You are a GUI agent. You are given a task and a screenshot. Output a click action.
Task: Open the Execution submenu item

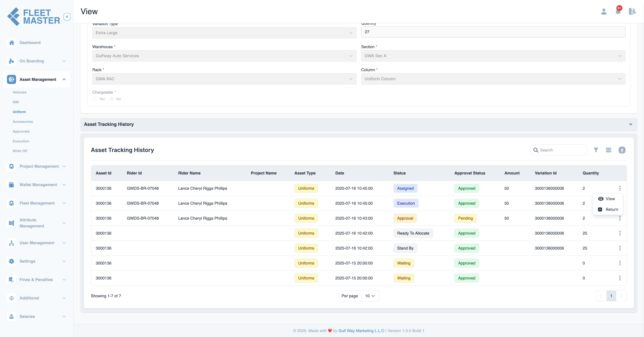point(21,141)
